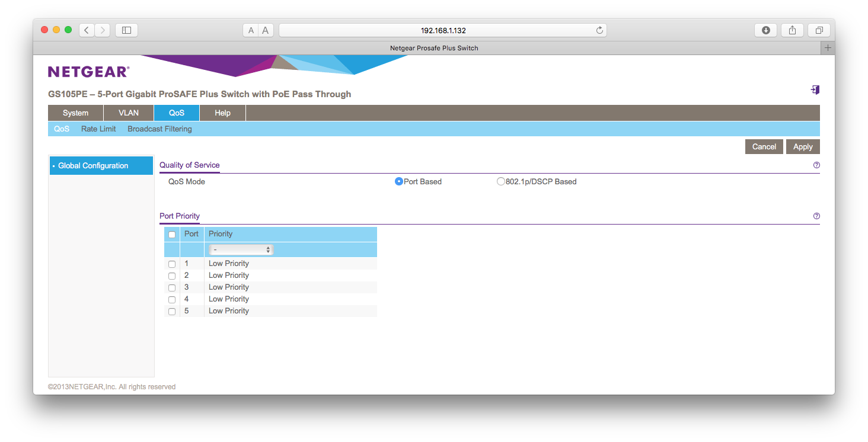868x442 pixels.
Task: Open Safari downloads icon
Action: (765, 30)
